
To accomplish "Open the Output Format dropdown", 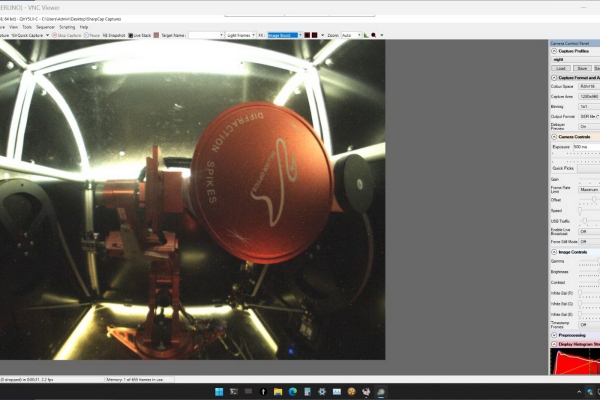I will pos(589,116).
